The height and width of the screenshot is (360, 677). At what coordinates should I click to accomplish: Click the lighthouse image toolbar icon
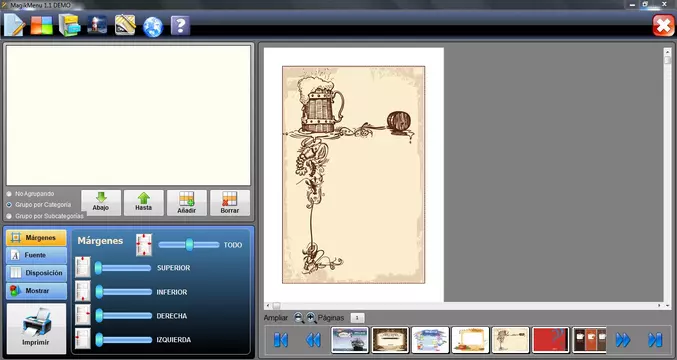[x=97, y=25]
